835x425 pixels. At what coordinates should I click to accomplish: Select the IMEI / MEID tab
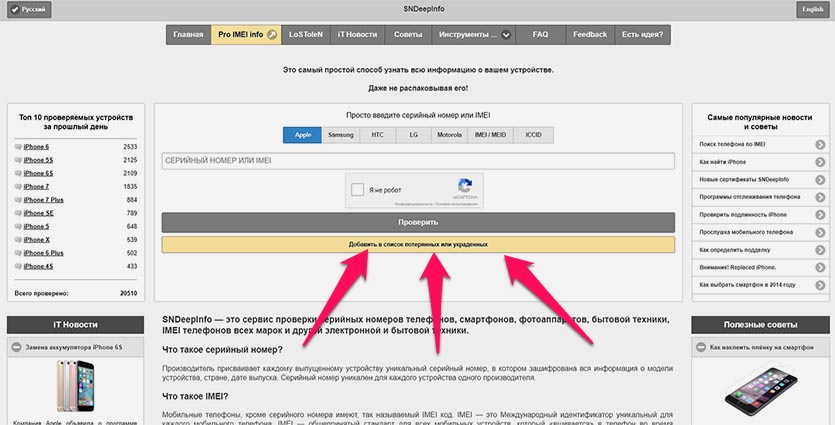(490, 135)
